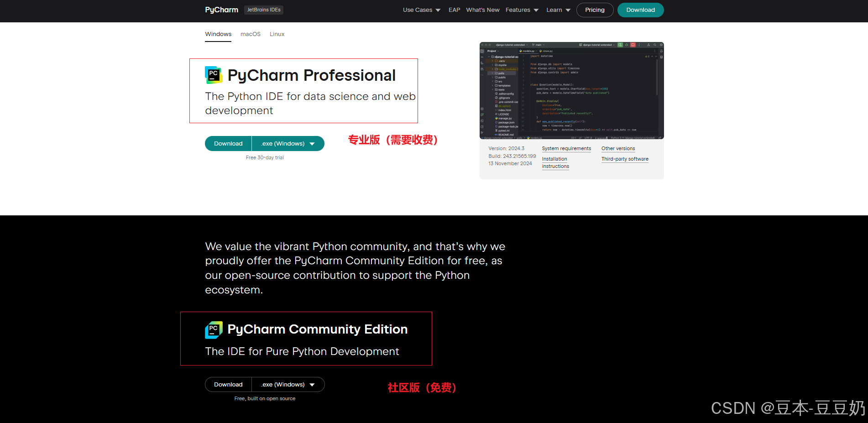Open the Community .exe (Windows) installer dropdown

click(x=288, y=385)
